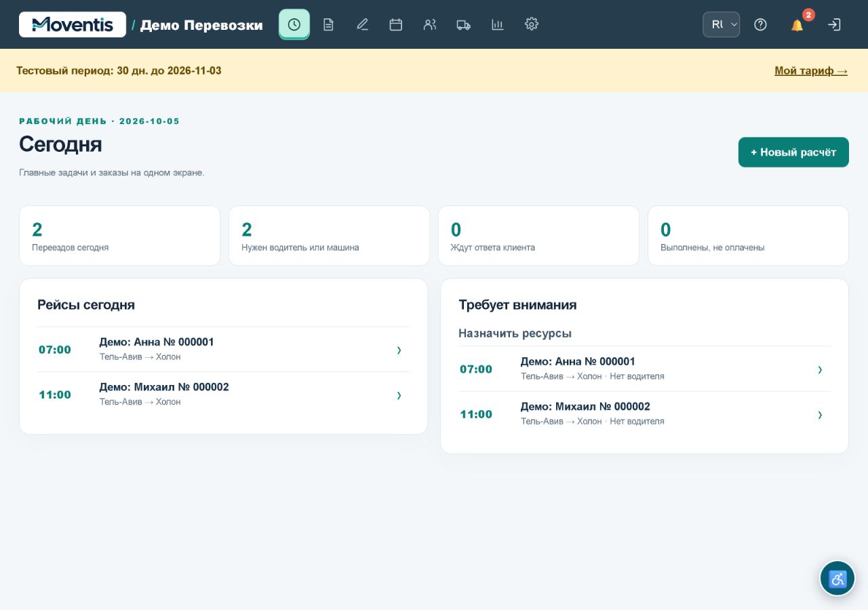The height and width of the screenshot is (610, 868).
Task: Open the calendar icon in top navigation
Action: [x=396, y=24]
